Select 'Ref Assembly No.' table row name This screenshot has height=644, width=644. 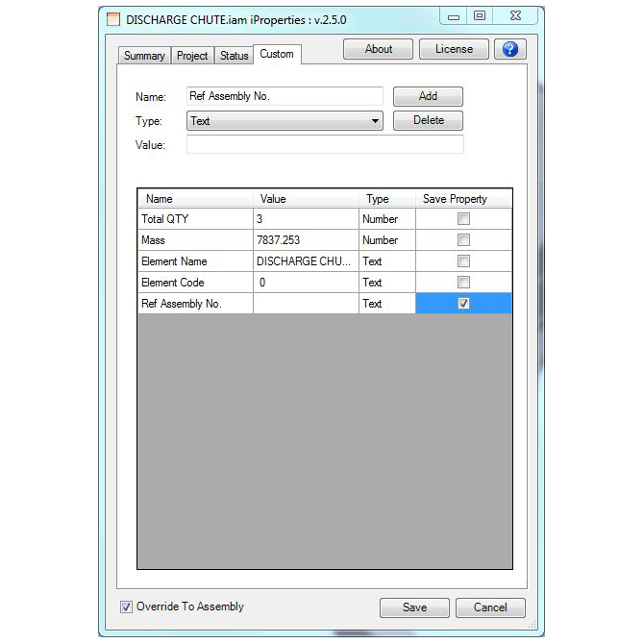(195, 304)
